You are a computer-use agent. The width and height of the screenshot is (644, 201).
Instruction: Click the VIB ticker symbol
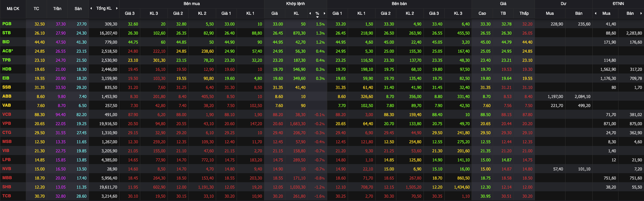pos(6,151)
